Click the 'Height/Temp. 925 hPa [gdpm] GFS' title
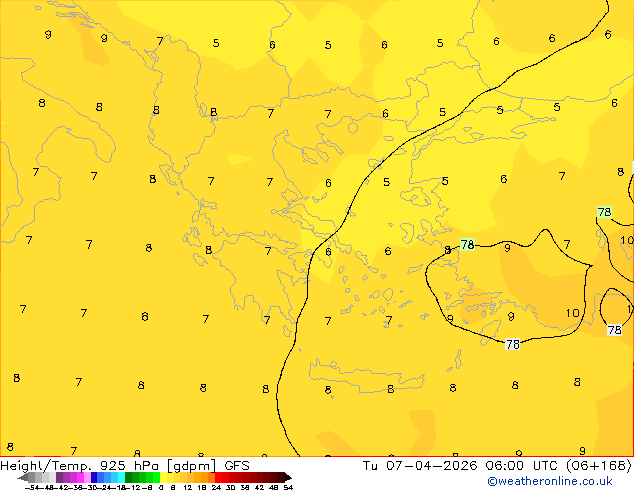Viewport: 634px width, 490px height. pyautogui.click(x=125, y=466)
